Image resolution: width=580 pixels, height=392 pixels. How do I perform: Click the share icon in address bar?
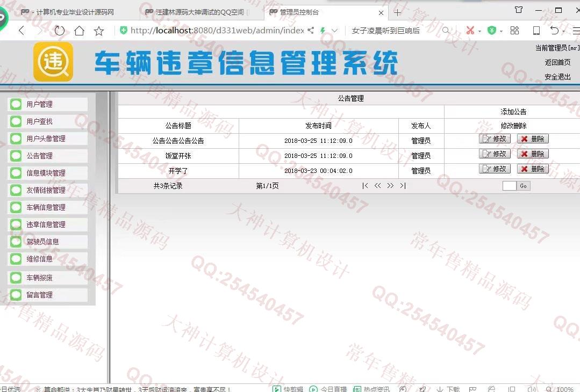coord(311,30)
